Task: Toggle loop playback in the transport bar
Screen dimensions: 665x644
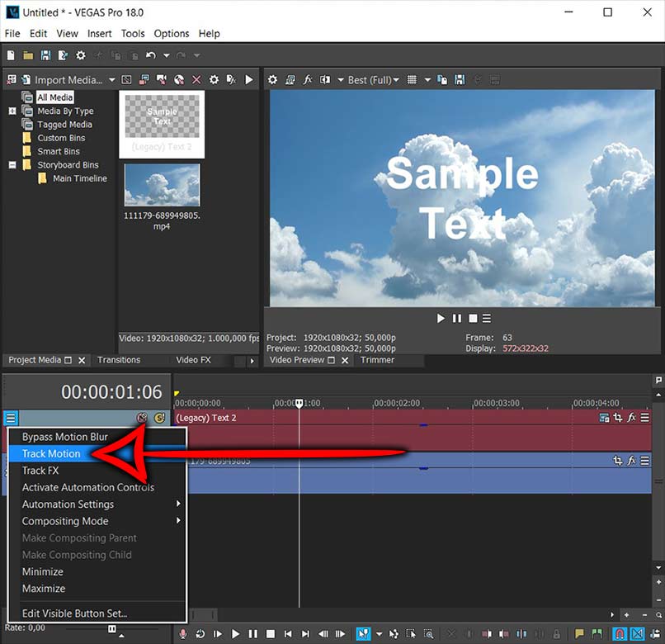Action: point(200,634)
